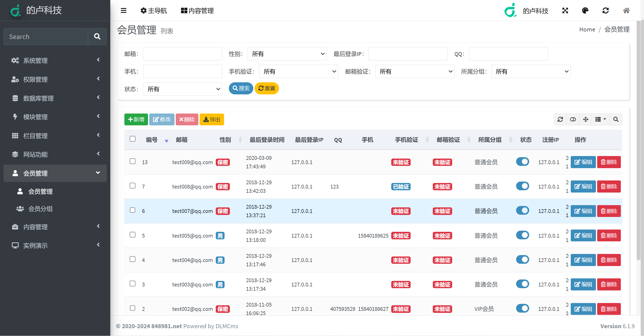This screenshot has width=644, height=336.
Task: Focus the 最后登录IP filter input
Action: tap(408, 54)
